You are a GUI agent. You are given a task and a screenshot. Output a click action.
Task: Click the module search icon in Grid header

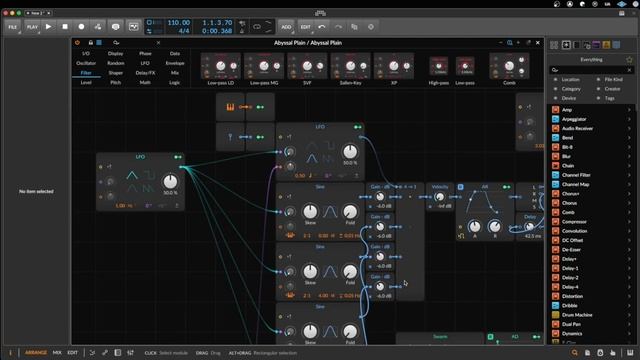coord(116,42)
